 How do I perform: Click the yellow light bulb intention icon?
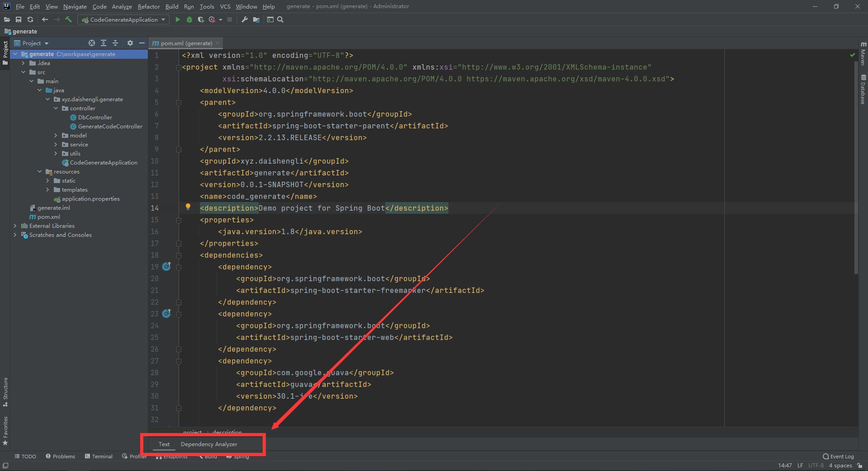point(188,207)
